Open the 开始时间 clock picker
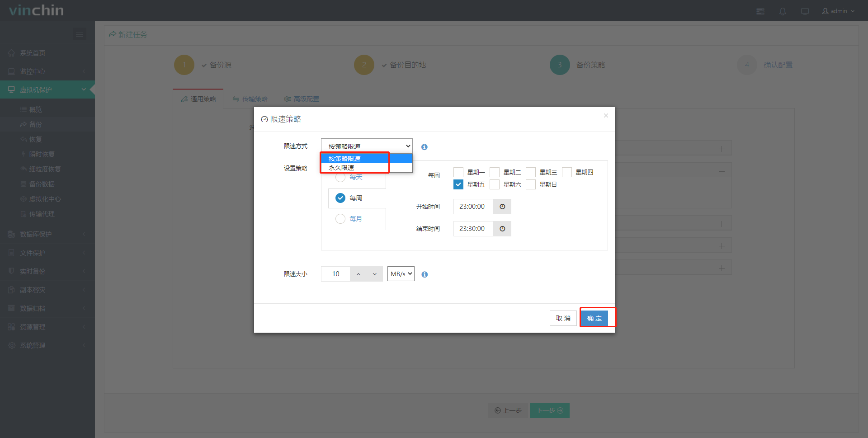The height and width of the screenshot is (438, 868). click(x=502, y=207)
